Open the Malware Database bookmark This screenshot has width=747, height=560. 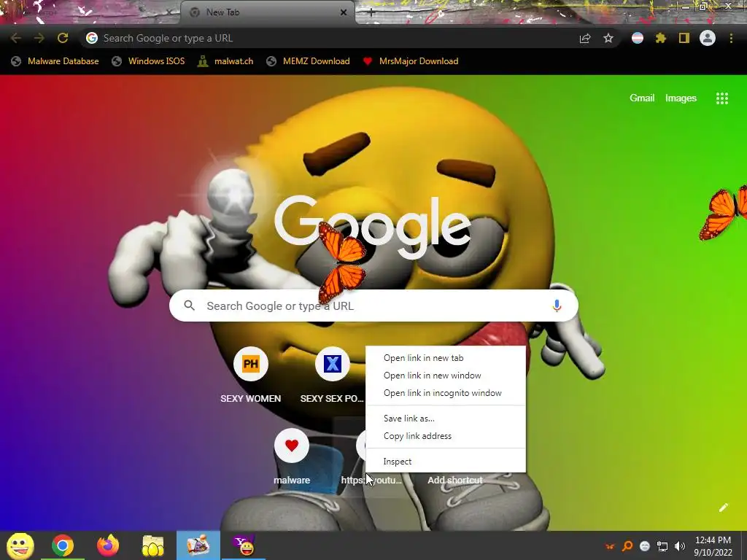point(55,61)
